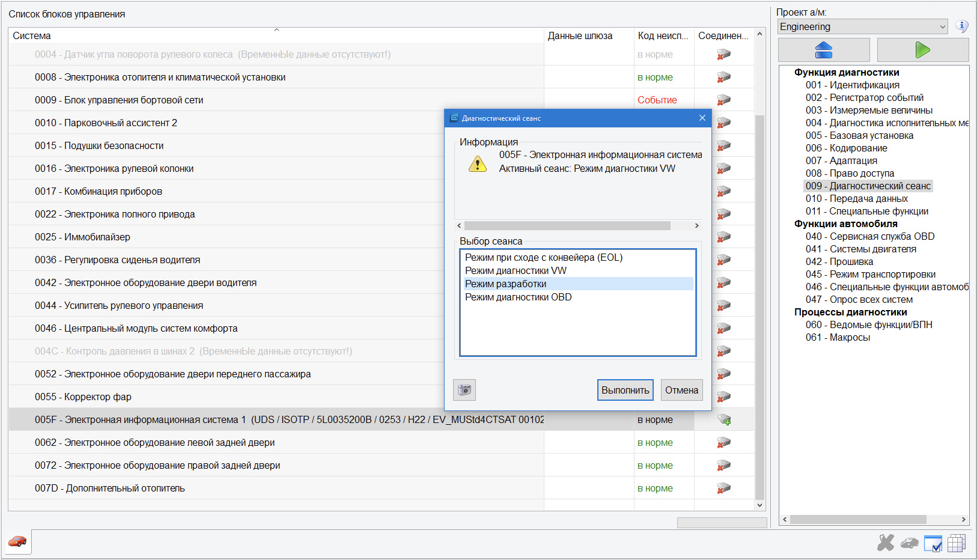Open the checked-window dialog icon at bottom right
The width and height of the screenshot is (977, 560).
coord(933,543)
